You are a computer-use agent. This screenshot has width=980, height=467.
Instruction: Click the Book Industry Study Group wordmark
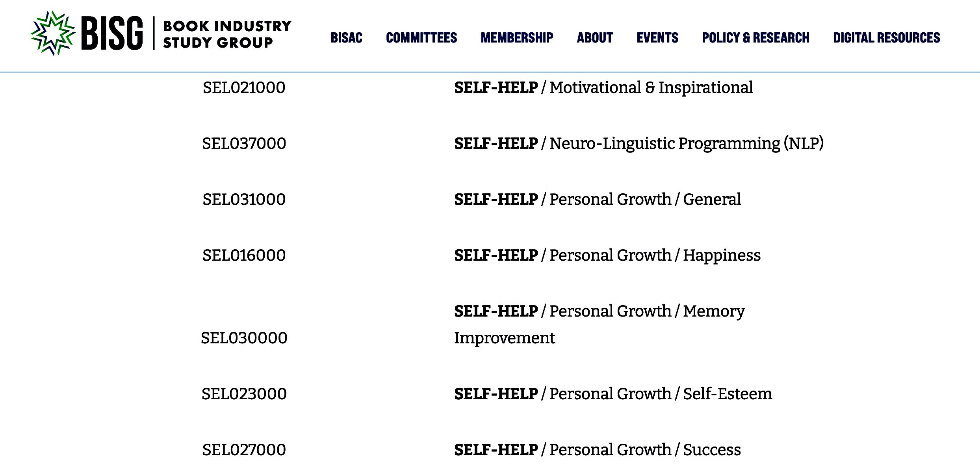click(x=227, y=34)
